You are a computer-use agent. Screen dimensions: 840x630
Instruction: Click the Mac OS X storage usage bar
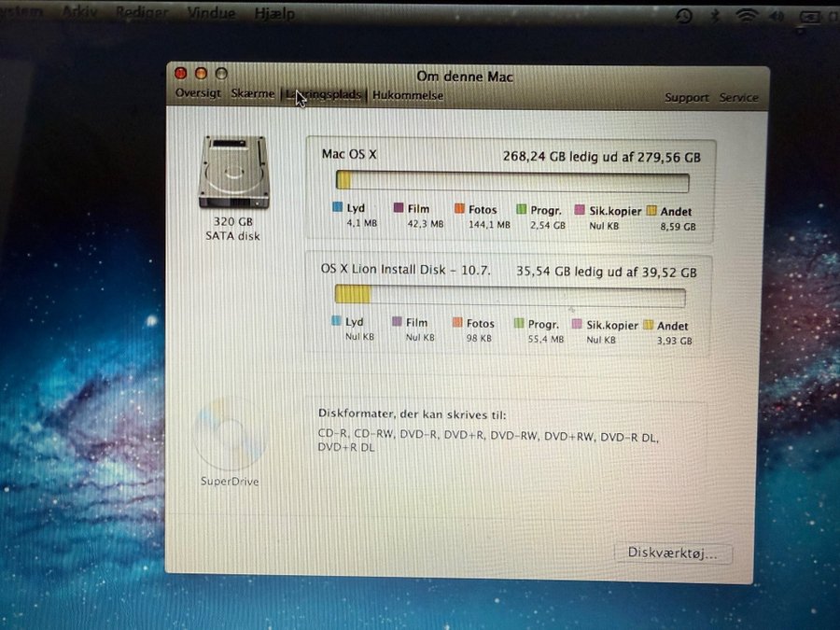(512, 182)
